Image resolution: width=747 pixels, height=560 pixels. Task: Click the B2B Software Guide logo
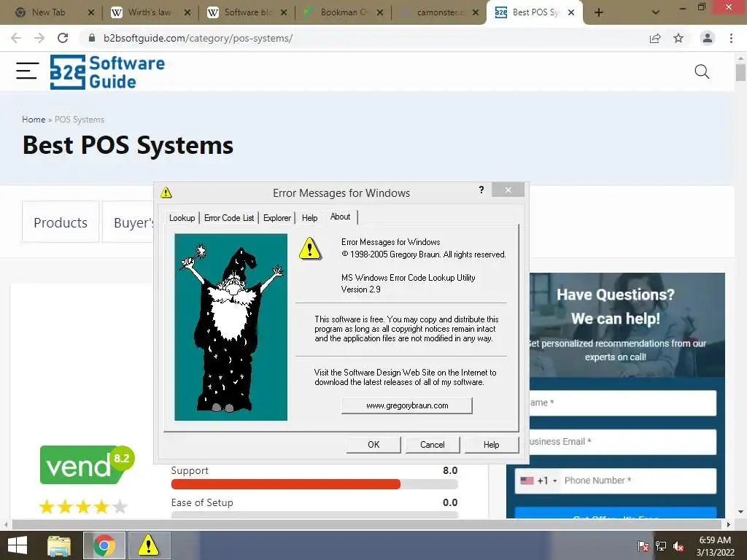[107, 72]
